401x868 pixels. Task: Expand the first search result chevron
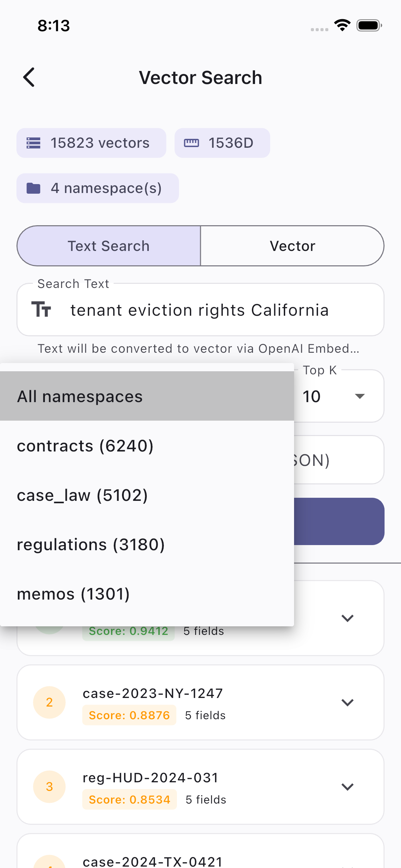(348, 618)
